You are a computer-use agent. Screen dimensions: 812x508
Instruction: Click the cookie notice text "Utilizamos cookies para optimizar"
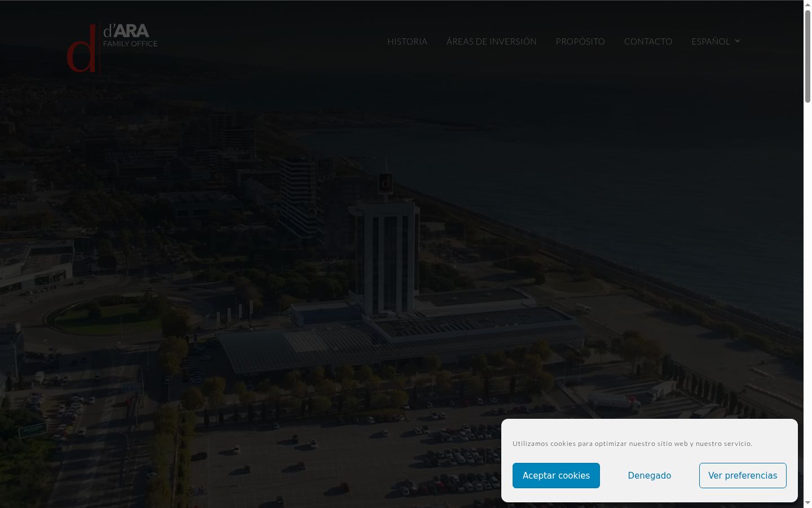pyautogui.click(x=570, y=444)
